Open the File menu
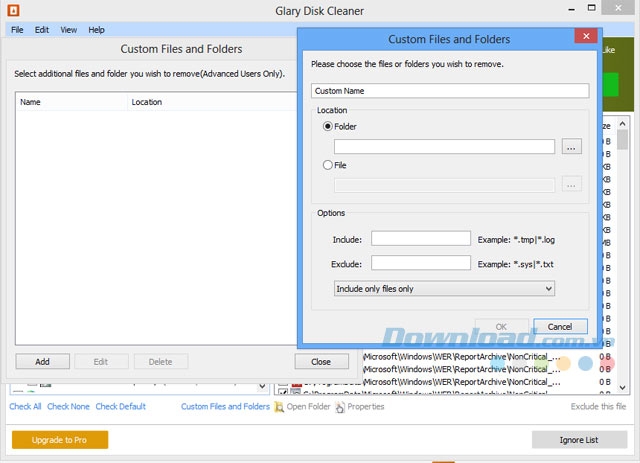The height and width of the screenshot is (463, 640). tap(17, 30)
